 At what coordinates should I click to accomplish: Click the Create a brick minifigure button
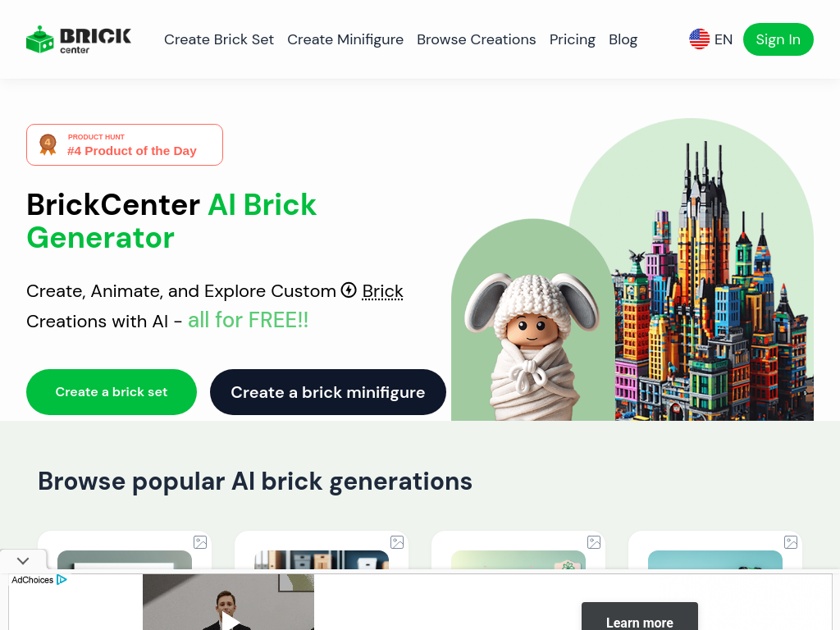click(328, 391)
